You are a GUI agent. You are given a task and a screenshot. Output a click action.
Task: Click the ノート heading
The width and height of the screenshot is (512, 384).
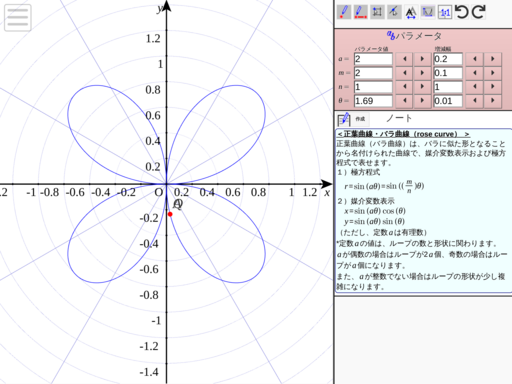tap(399, 118)
